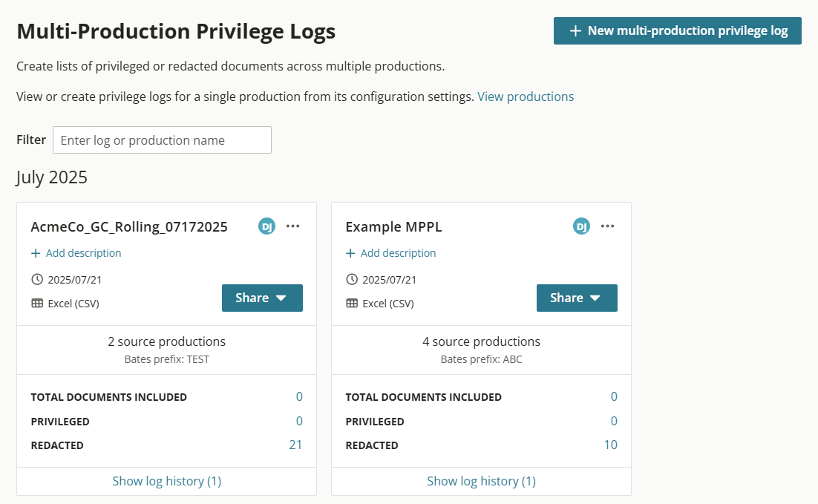Click clock icon on AcmeCo card date
The height and width of the screenshot is (504, 818).
pyautogui.click(x=37, y=280)
